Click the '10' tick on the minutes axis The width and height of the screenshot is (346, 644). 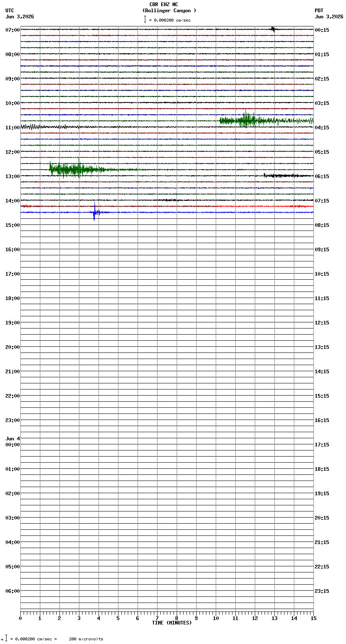216,618
